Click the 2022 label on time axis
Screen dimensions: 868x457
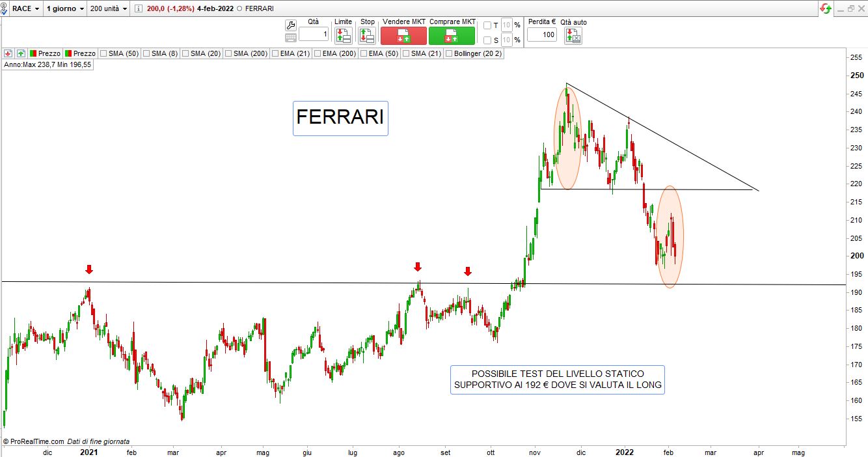click(x=625, y=452)
